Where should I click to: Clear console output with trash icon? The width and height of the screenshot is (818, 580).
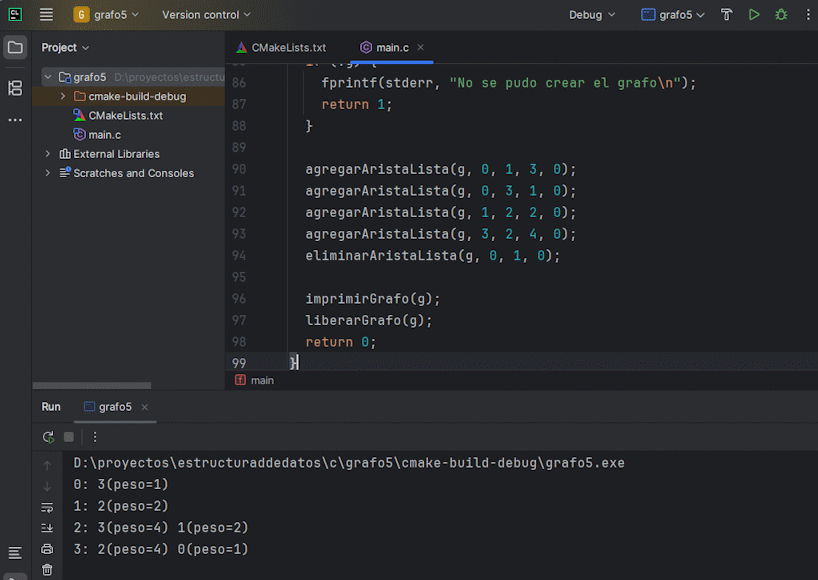(x=47, y=570)
